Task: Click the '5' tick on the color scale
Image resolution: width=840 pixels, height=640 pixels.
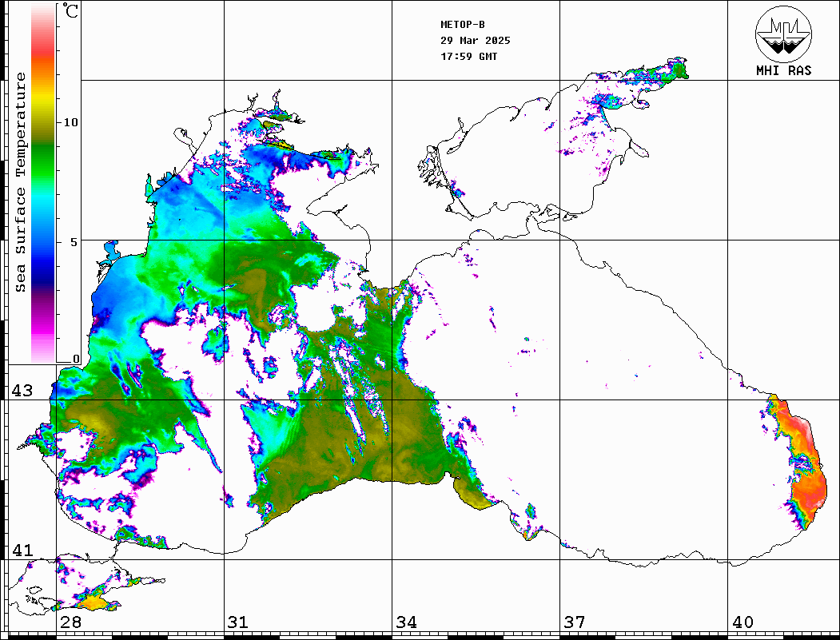Action: point(74,242)
